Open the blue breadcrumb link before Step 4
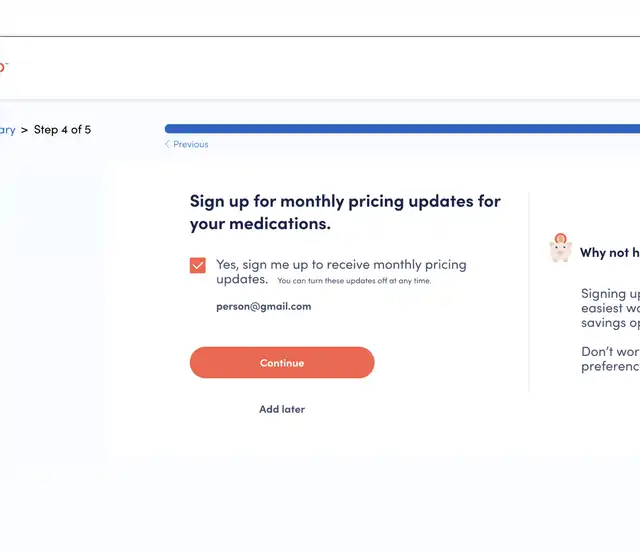The height and width of the screenshot is (552, 640). 7,130
